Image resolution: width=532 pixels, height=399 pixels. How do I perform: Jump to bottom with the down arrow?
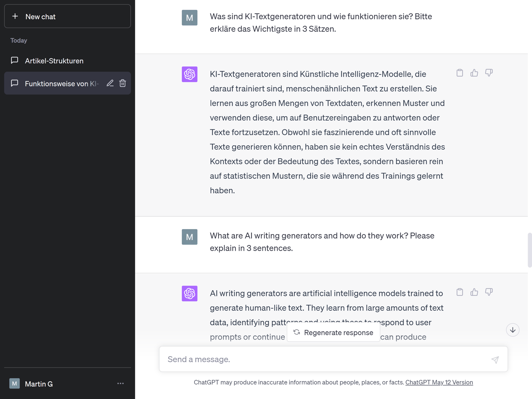click(x=513, y=330)
